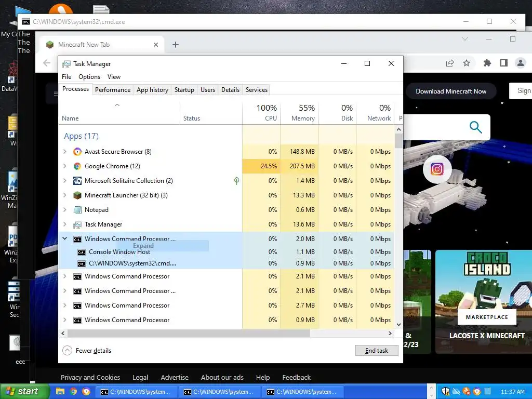Open Google Chrome icon in taskbar
The height and width of the screenshot is (399, 532).
tap(73, 392)
